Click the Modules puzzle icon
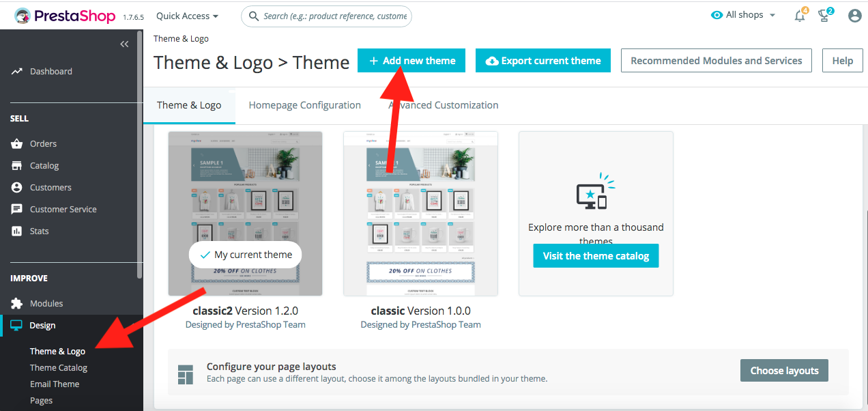The width and height of the screenshot is (868, 411). [16, 303]
